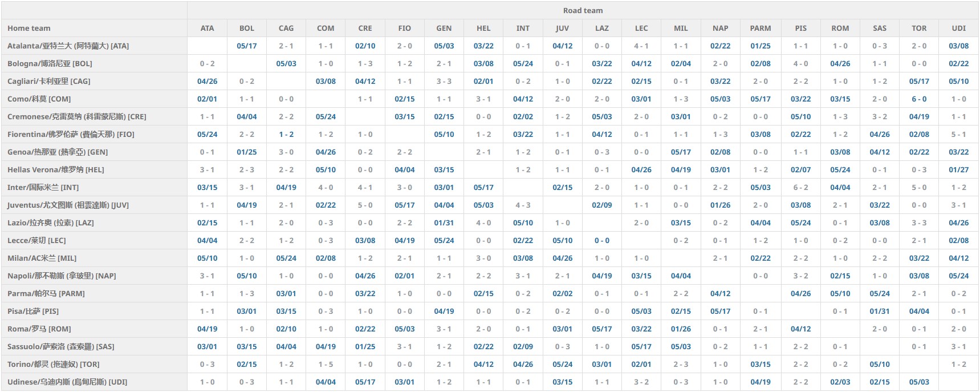Open Lecce vs Lazio 0-0 result
Image resolution: width=980 pixels, height=392 pixels.
click(601, 240)
